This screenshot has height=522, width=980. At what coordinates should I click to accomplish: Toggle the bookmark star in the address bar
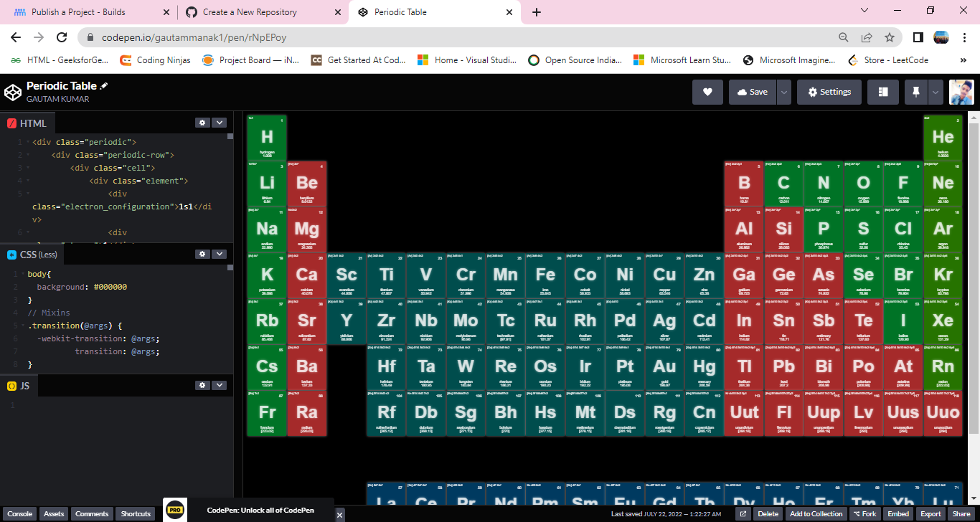coord(890,36)
